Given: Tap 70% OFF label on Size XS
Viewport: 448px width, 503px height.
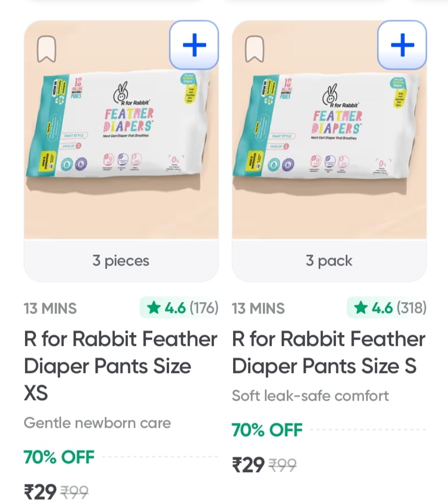Looking at the screenshot, I should [x=59, y=457].
